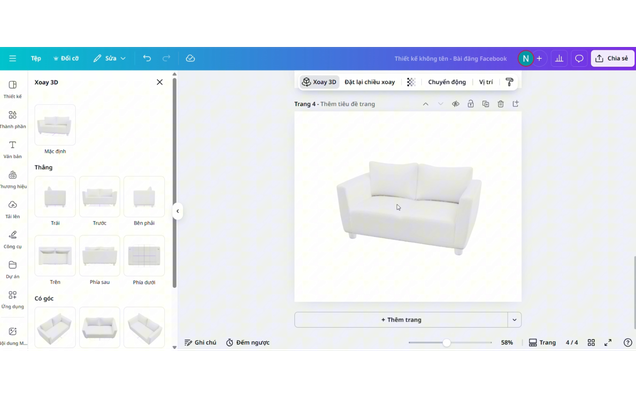Open the Đổi cỡ resize option

pos(66,58)
